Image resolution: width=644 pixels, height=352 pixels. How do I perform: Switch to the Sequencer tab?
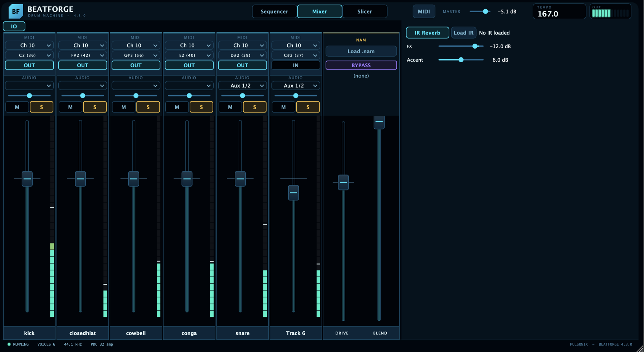click(274, 11)
